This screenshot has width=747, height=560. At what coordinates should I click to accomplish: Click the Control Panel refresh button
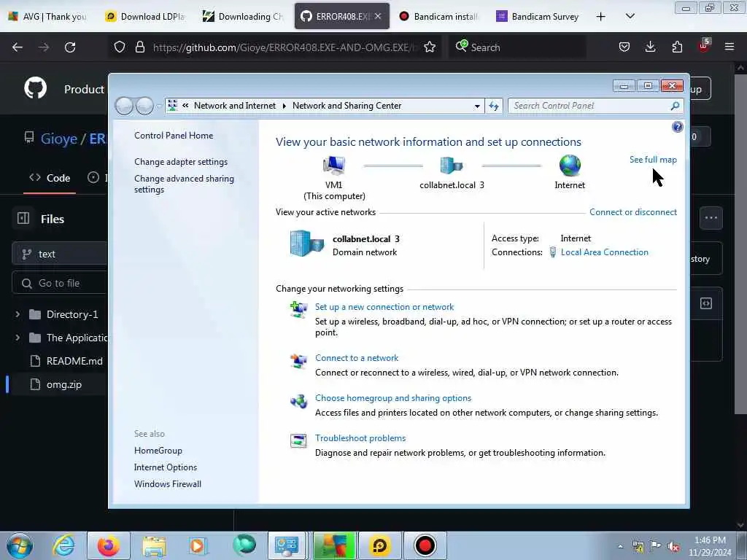coord(494,106)
